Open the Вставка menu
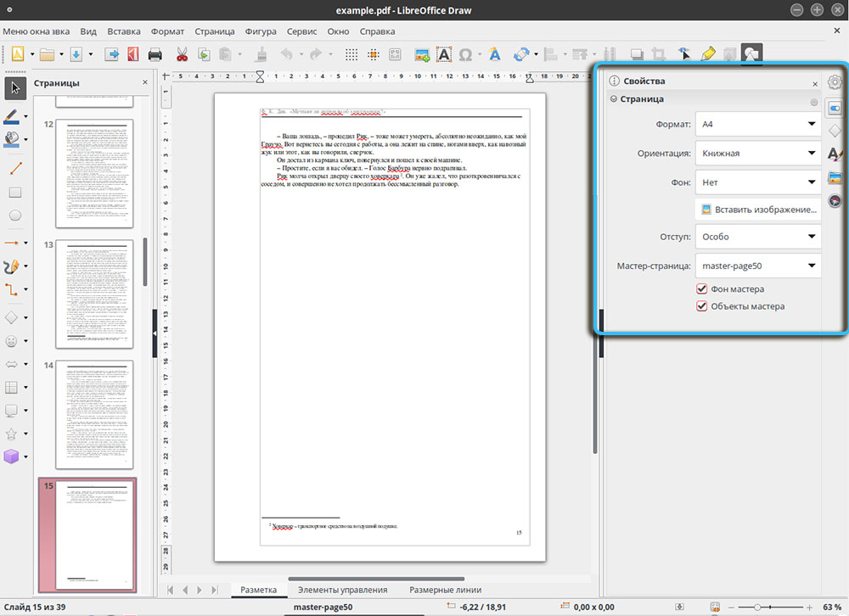Image resolution: width=849 pixels, height=616 pixels. [124, 31]
